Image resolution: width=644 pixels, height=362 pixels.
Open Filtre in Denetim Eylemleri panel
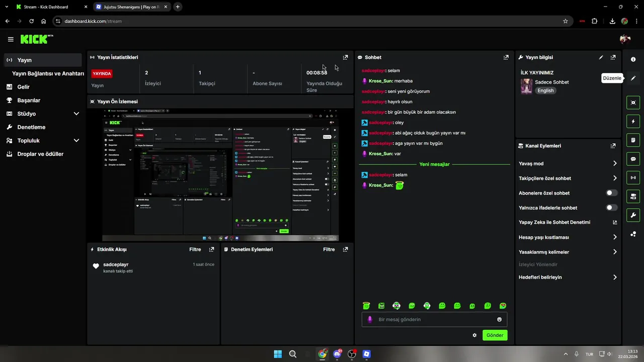click(x=329, y=249)
